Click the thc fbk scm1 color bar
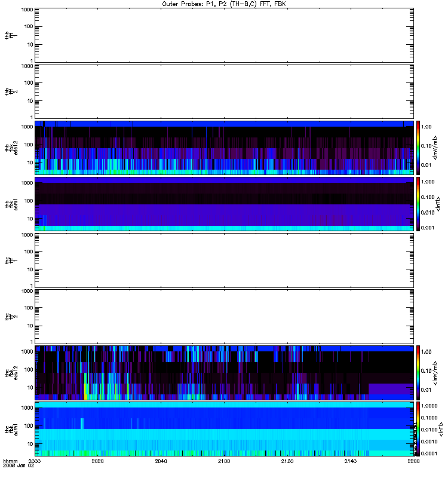This screenshot has width=448, height=478. pos(418,429)
